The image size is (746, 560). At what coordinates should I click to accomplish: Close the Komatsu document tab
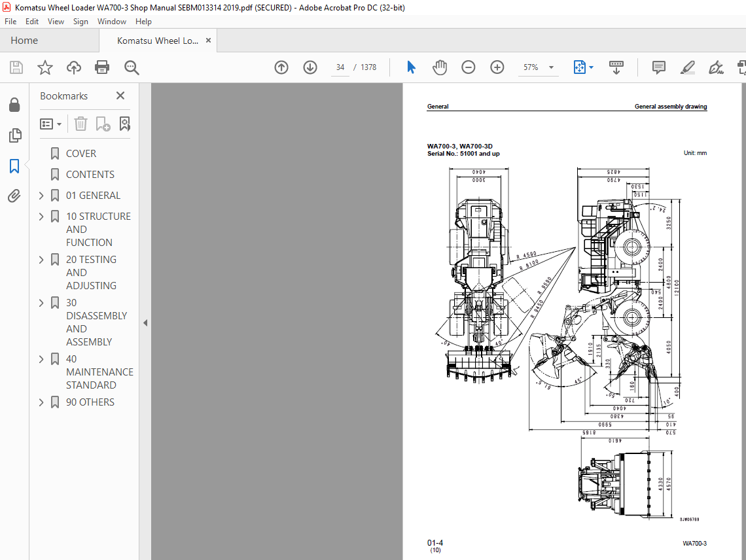208,41
